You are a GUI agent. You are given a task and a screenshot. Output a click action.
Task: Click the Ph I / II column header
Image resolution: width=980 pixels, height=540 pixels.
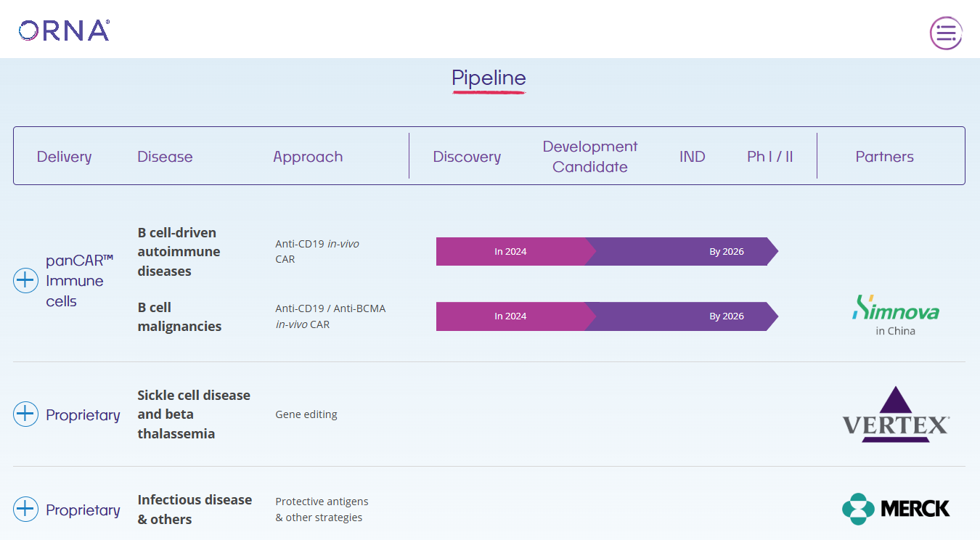(769, 157)
